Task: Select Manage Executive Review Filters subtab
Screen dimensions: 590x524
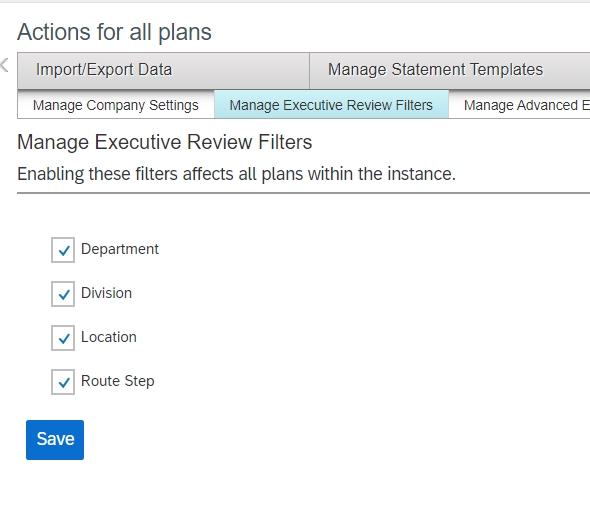Action: click(331, 105)
